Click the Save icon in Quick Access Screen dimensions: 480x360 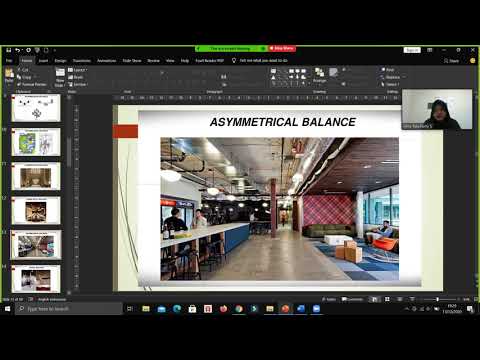[9, 50]
